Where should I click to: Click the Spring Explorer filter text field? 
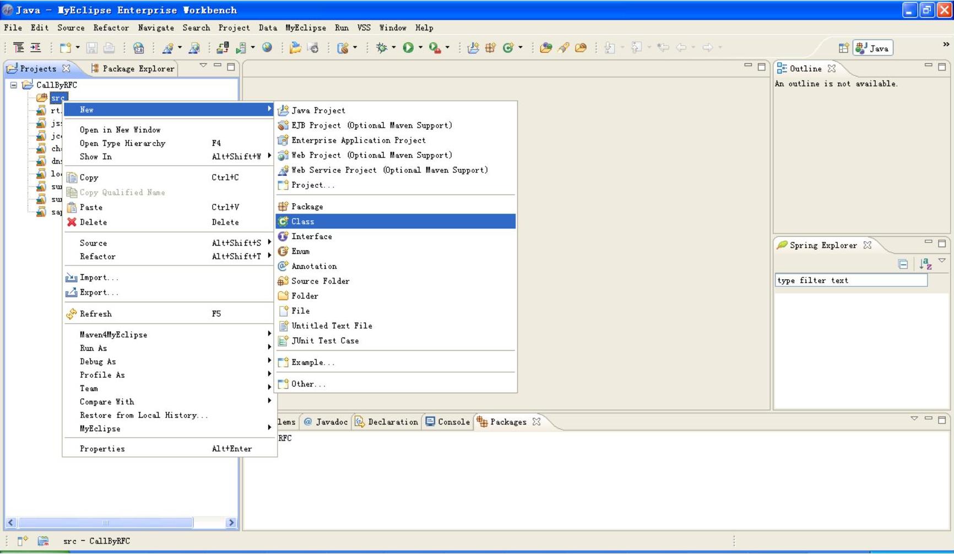[x=851, y=280]
